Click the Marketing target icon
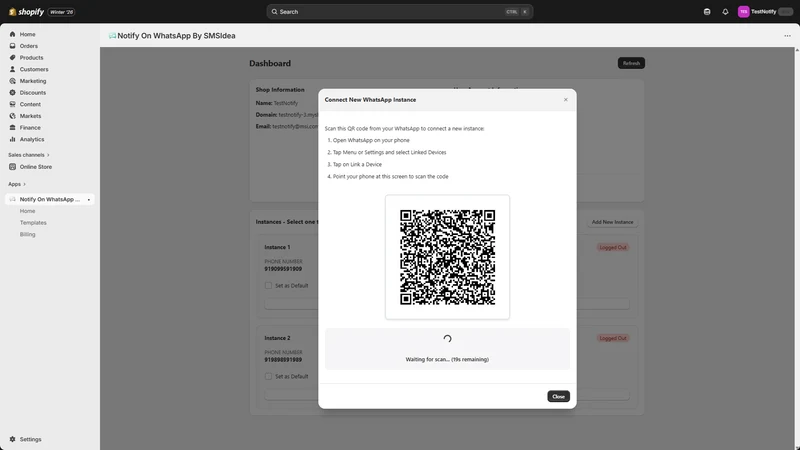This screenshot has height=450, width=800. tap(12, 81)
